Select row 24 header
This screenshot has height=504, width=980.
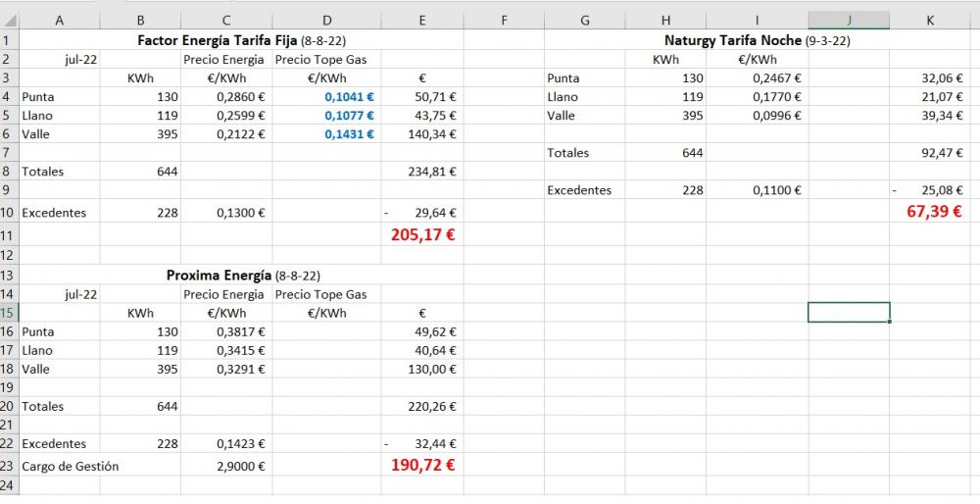[x=10, y=485]
